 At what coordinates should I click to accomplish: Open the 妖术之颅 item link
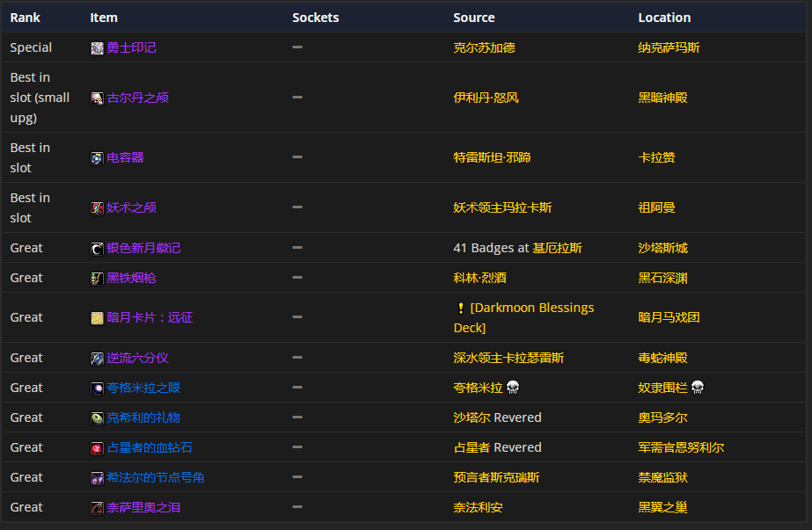[x=131, y=207]
